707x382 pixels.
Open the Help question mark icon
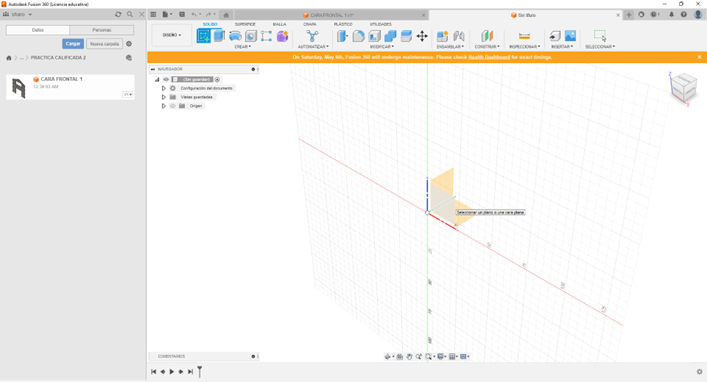[x=684, y=14]
